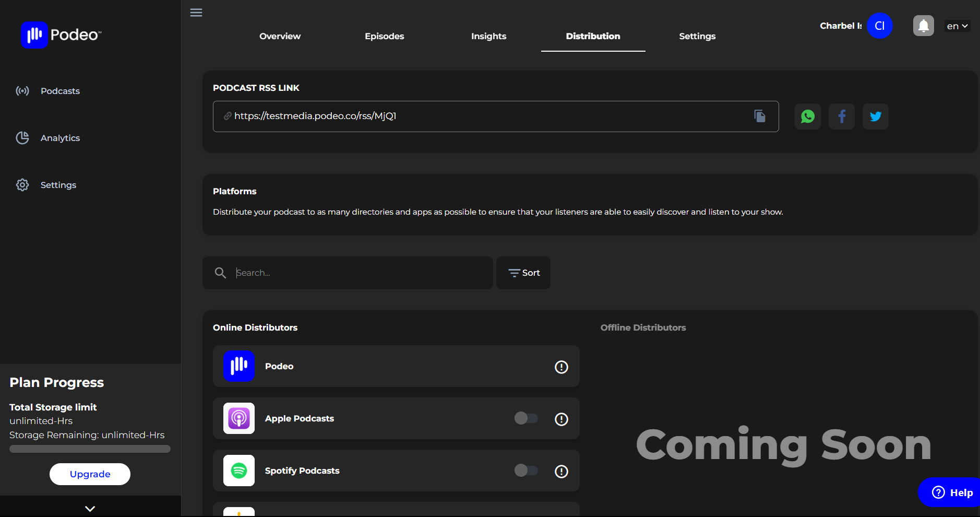
Task: Click the link icon in RSS field
Action: click(x=228, y=116)
